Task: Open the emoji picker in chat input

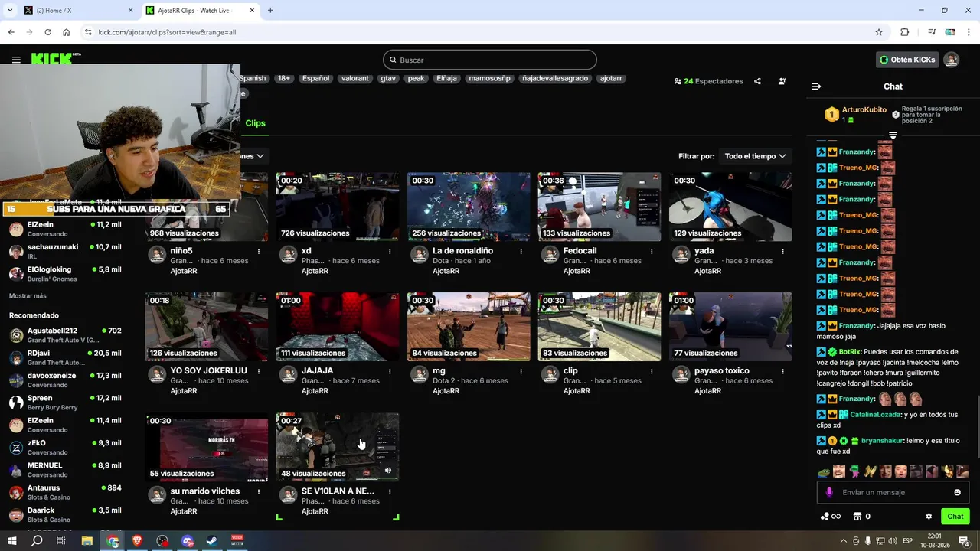Action: 957,492
